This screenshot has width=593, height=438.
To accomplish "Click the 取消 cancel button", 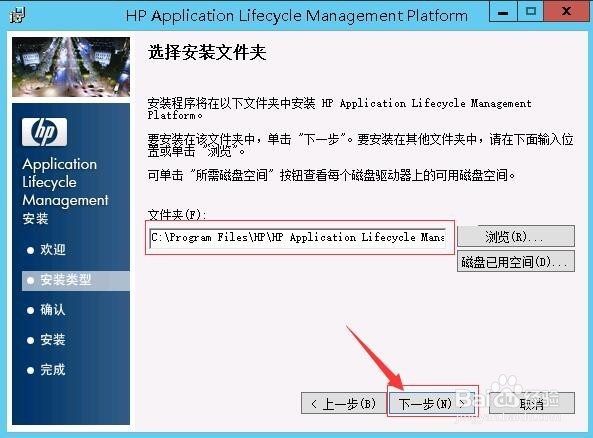I will [532, 404].
